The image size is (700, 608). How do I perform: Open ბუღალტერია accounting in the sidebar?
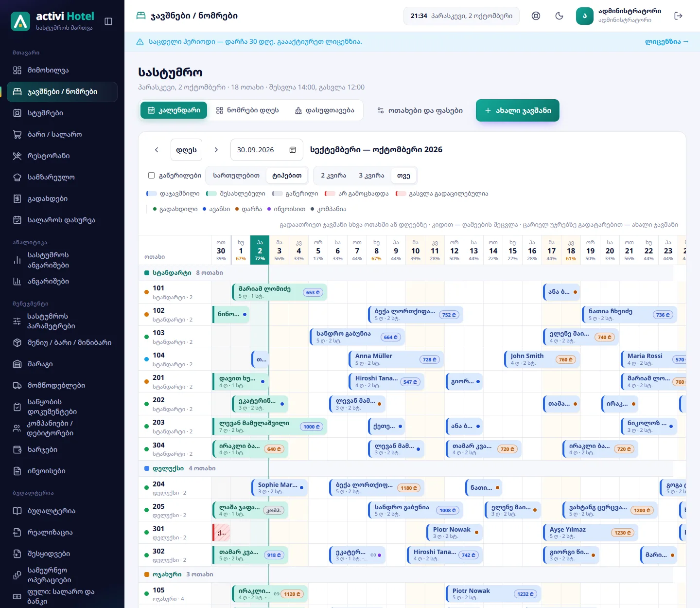click(62, 511)
